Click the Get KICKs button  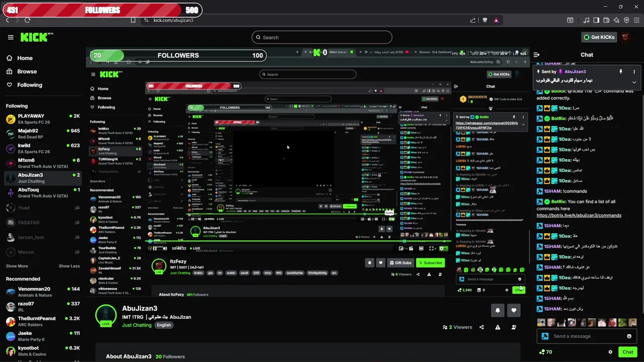coord(599,37)
